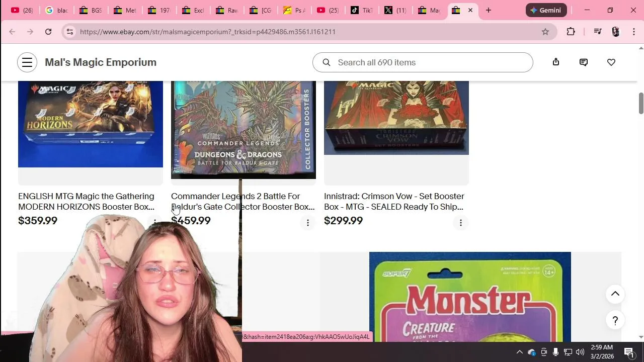This screenshot has width=644, height=362.
Task: Show hidden system tray icons
Action: click(520, 352)
